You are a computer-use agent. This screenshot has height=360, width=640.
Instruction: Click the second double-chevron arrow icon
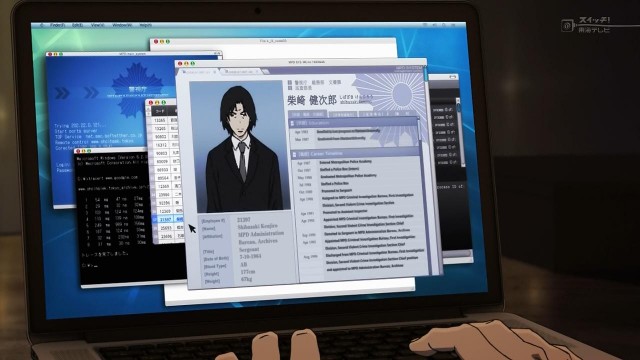pyautogui.click(x=91, y=93)
